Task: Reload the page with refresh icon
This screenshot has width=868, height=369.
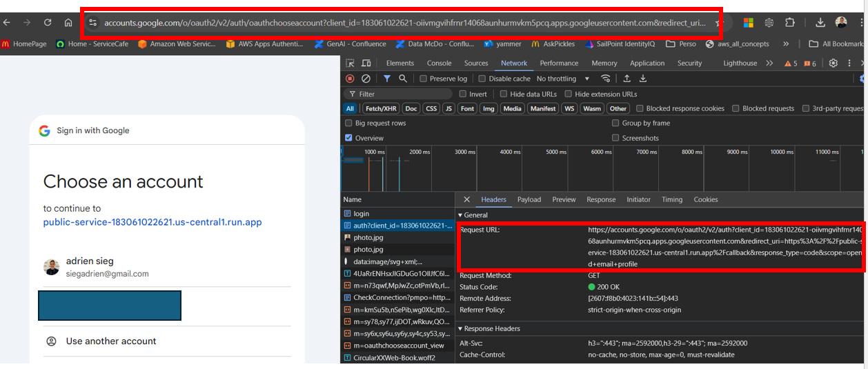Action: coord(48,23)
